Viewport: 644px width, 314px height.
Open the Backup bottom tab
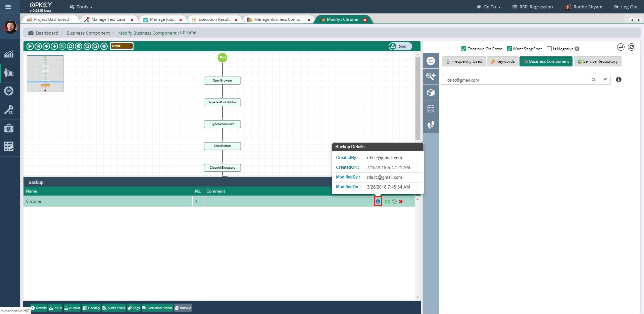click(183, 308)
